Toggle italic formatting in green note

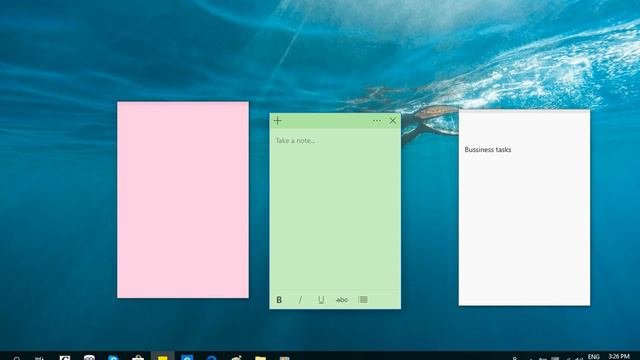click(300, 300)
